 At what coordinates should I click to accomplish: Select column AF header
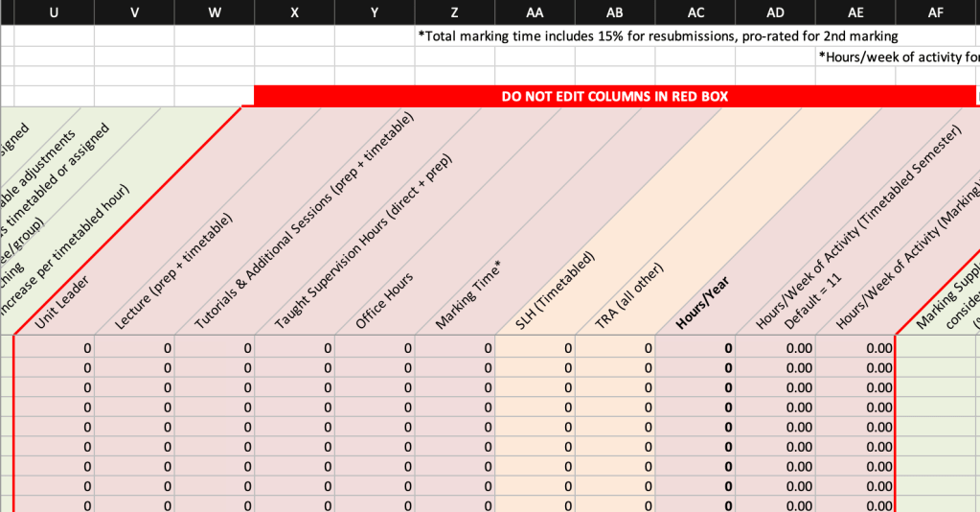click(936, 12)
